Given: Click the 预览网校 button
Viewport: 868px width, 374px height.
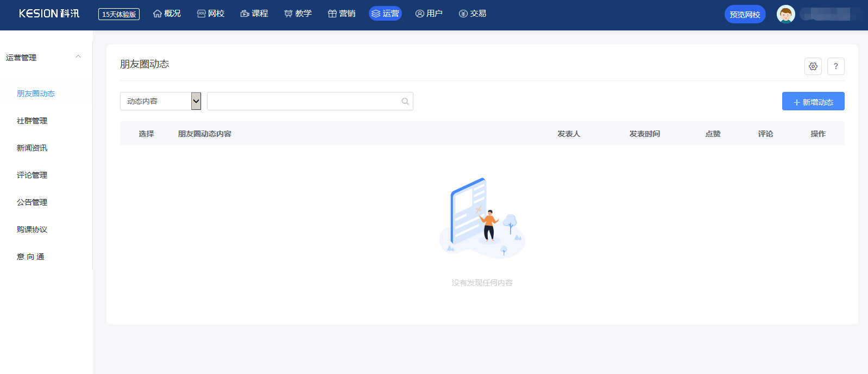Looking at the screenshot, I should coord(745,14).
